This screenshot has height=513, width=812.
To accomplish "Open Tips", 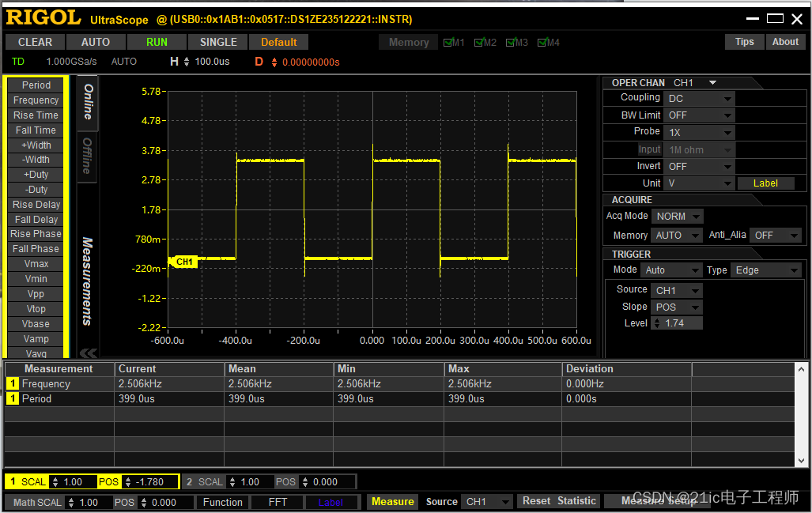I will click(744, 42).
